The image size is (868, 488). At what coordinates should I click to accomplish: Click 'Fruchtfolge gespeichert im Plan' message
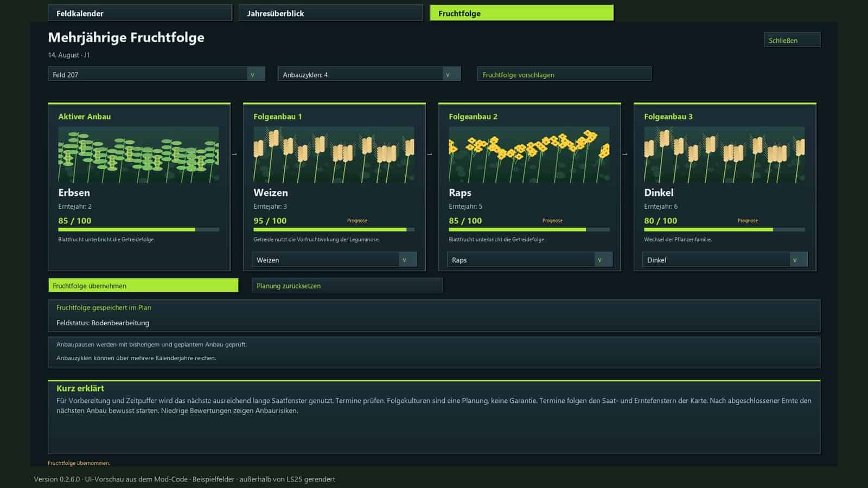(x=104, y=307)
